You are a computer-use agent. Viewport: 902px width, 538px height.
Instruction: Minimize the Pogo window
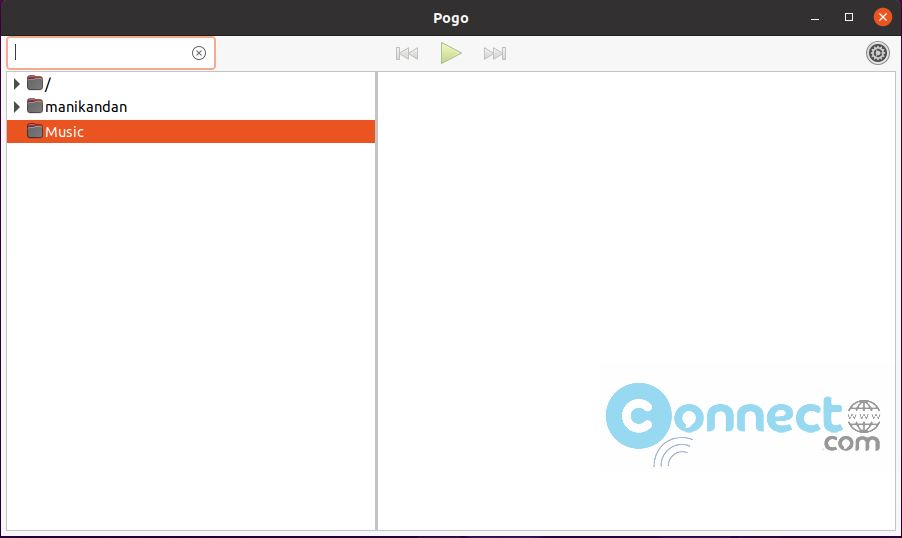(x=815, y=18)
